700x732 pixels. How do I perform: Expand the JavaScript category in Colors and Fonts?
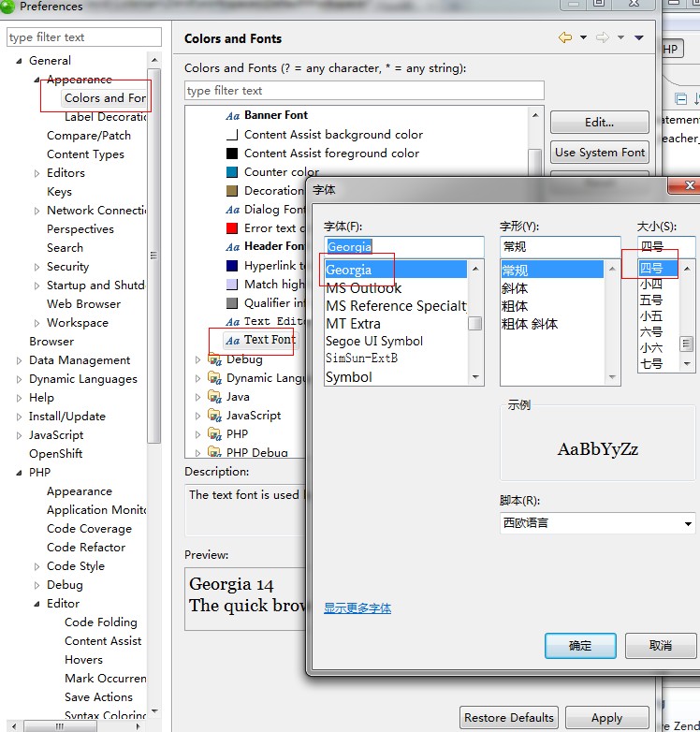tap(197, 416)
